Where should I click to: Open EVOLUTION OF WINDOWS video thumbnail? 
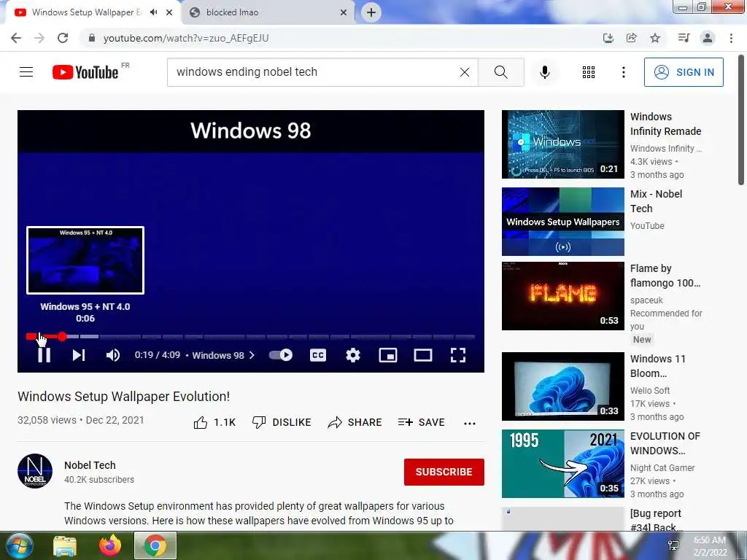point(562,464)
